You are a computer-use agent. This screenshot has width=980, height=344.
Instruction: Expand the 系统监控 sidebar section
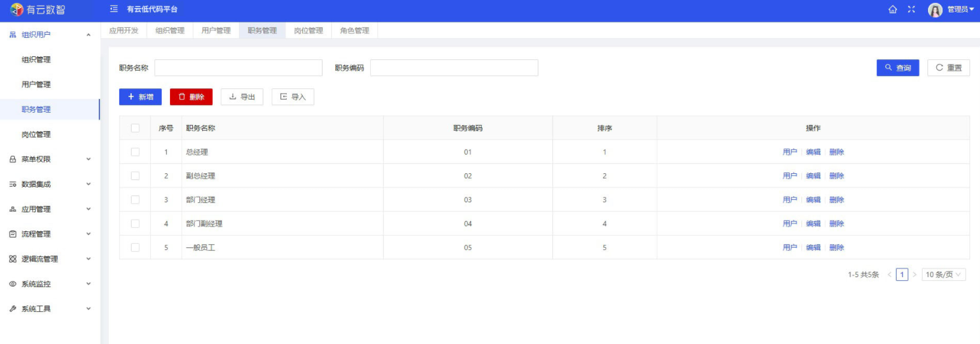(x=49, y=284)
